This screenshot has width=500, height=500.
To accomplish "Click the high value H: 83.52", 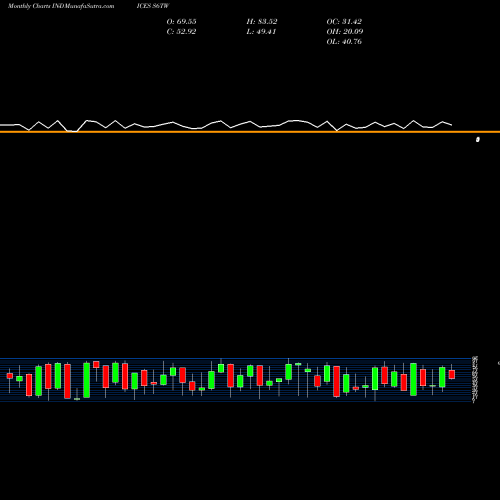I will pyautogui.click(x=262, y=21).
